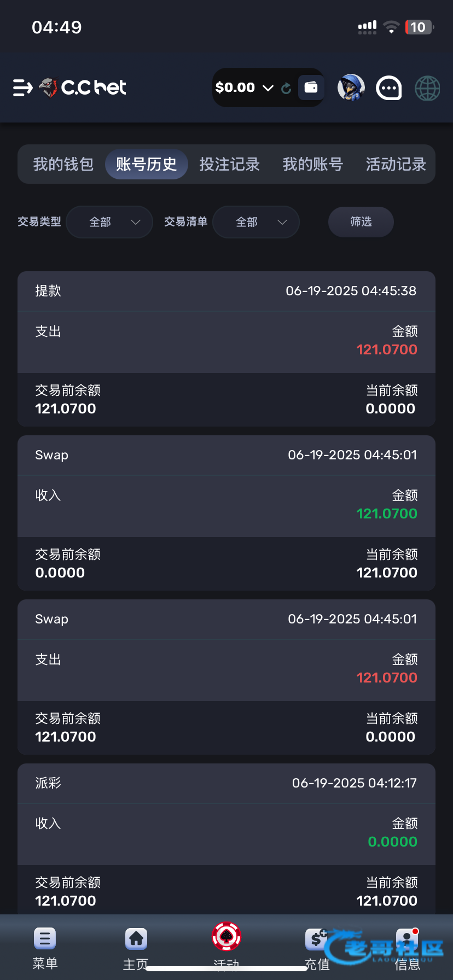Click the globe language icon
Viewport: 453px width, 980px height.
(x=427, y=87)
